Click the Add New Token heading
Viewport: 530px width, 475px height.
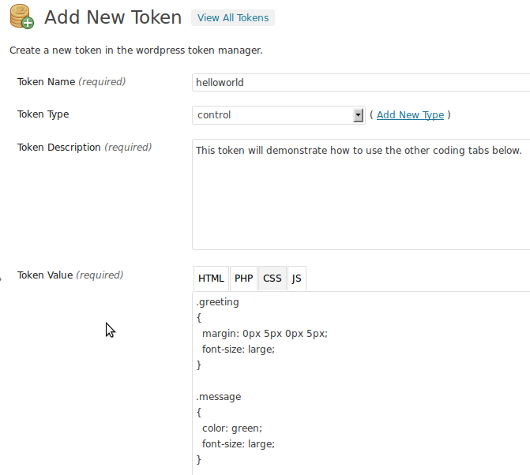click(113, 17)
